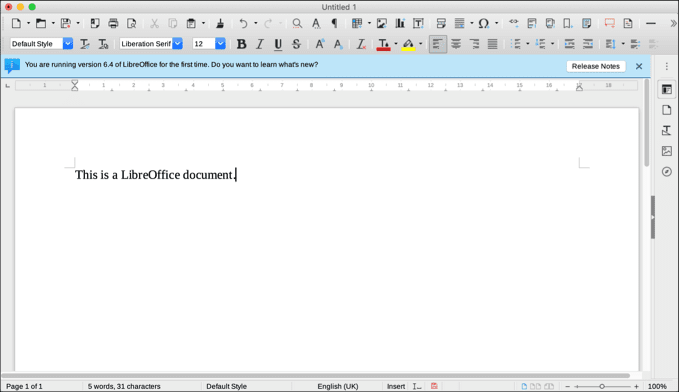Toggle the bulleted list

coord(515,44)
